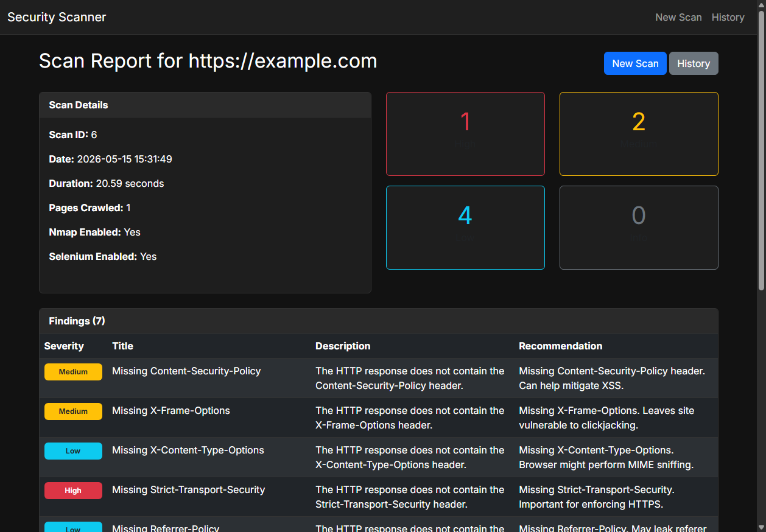The image size is (766, 532).
Task: Click Content-Security-Policy description cell text
Action: coord(410,378)
